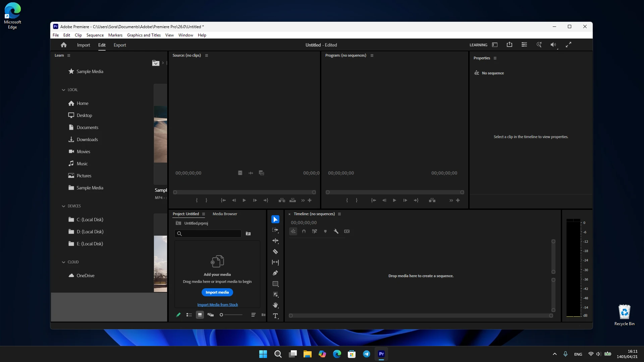Switch project panel to icon view
644x362 pixels.
(x=200, y=315)
